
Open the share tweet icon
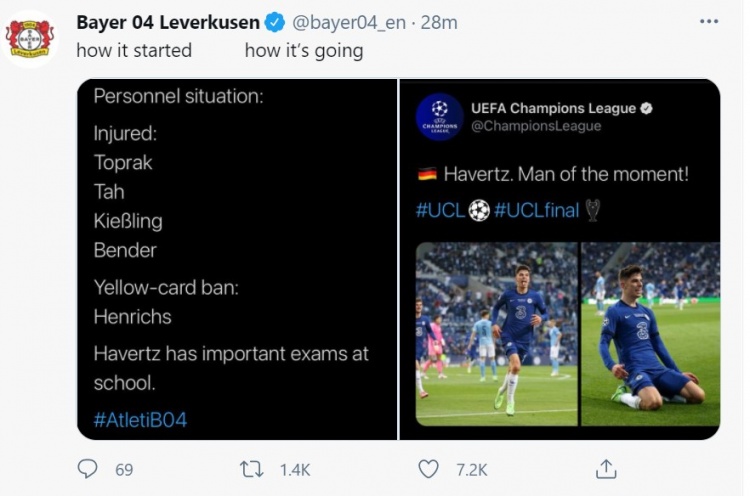[x=606, y=468]
